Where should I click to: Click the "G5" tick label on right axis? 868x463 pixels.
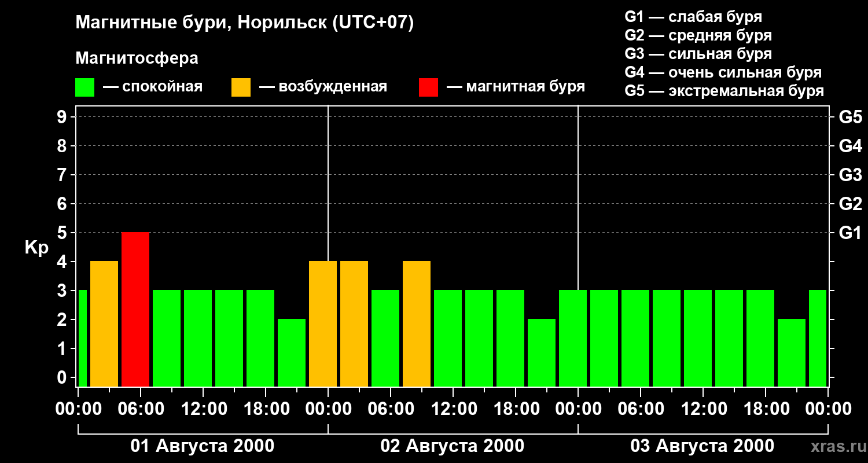pos(850,117)
